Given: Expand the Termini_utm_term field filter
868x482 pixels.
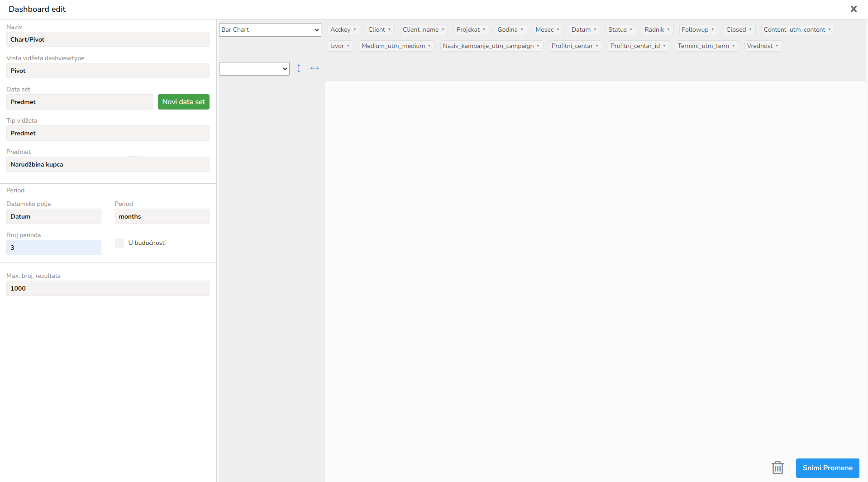Looking at the screenshot, I should (734, 46).
